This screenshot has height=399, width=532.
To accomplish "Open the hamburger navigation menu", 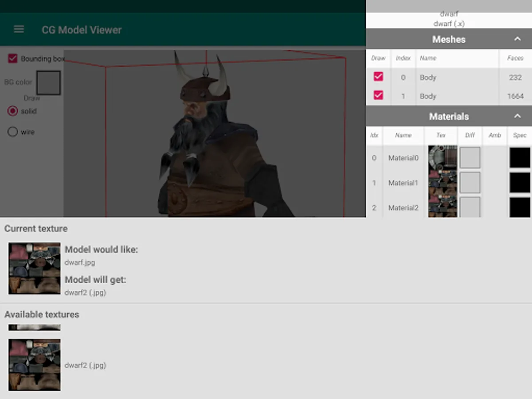I will click(x=19, y=29).
